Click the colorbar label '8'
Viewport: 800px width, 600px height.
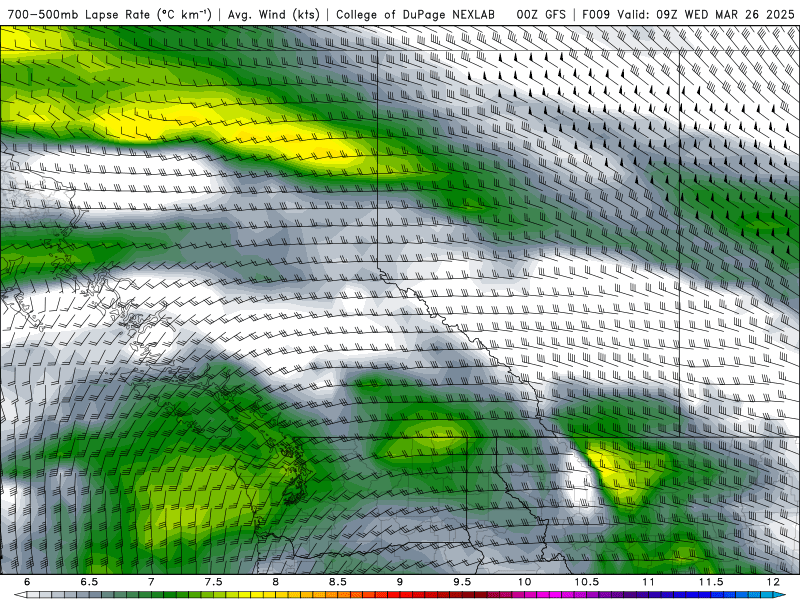click(x=276, y=582)
